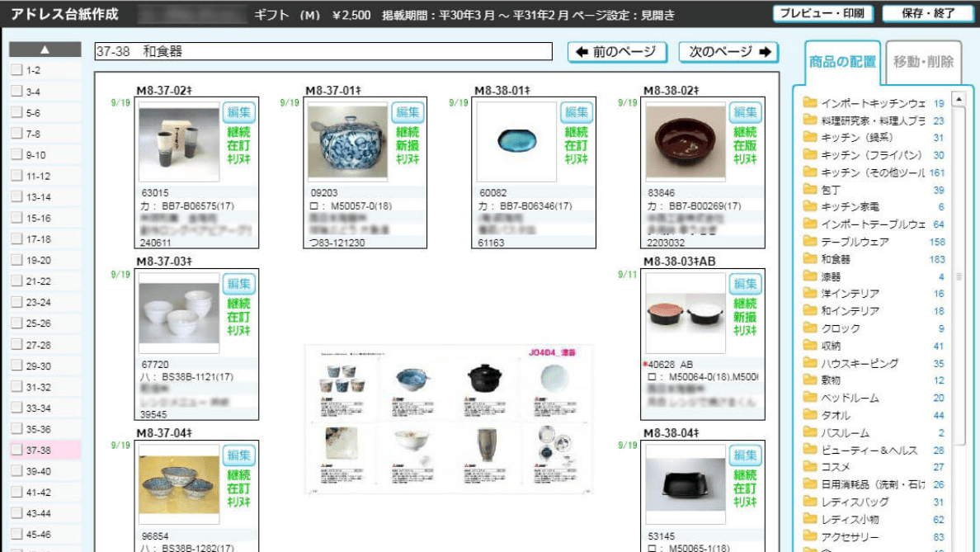Image resolution: width=980 pixels, height=552 pixels.
Task: Go to 次のページ
Action: (x=728, y=52)
